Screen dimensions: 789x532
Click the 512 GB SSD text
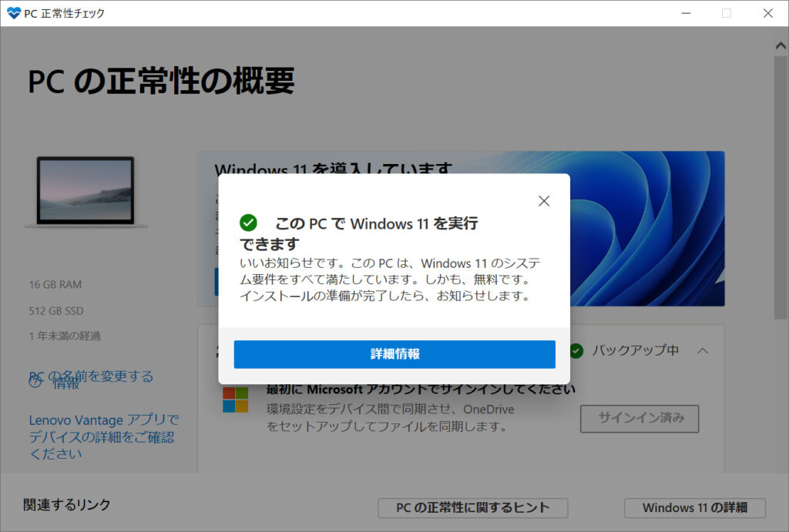(56, 311)
